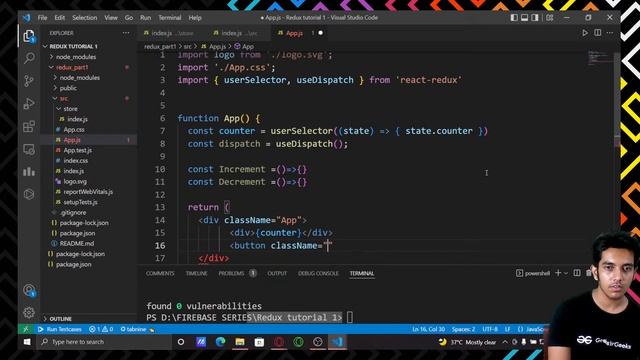Open Task View on the taskbar
The image size is (640, 360).
pos(181,342)
